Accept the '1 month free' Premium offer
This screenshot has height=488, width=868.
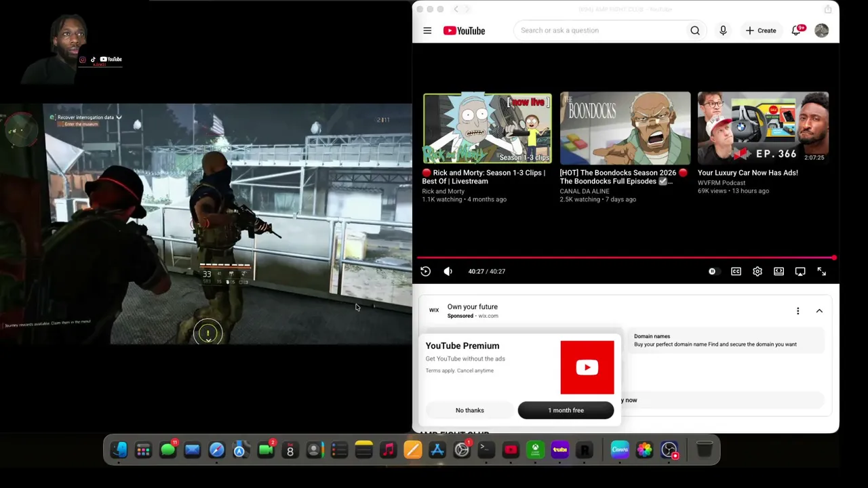(x=566, y=410)
